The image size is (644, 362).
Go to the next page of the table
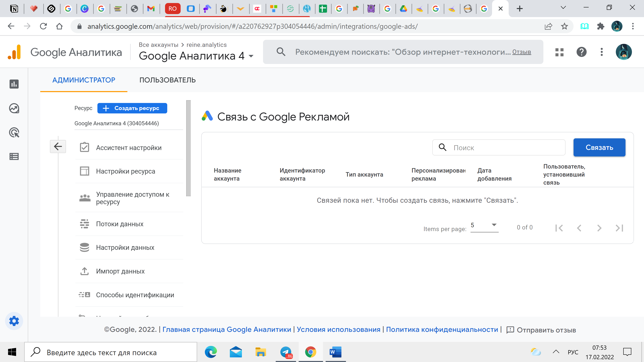point(599,228)
